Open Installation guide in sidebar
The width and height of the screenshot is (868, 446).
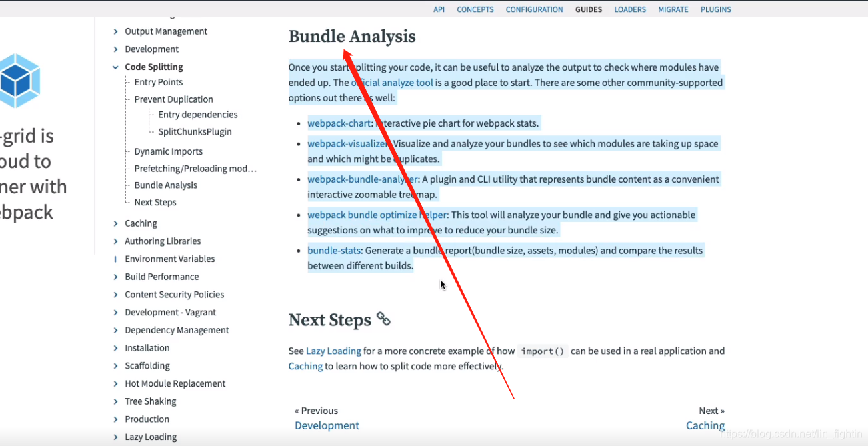tap(147, 348)
